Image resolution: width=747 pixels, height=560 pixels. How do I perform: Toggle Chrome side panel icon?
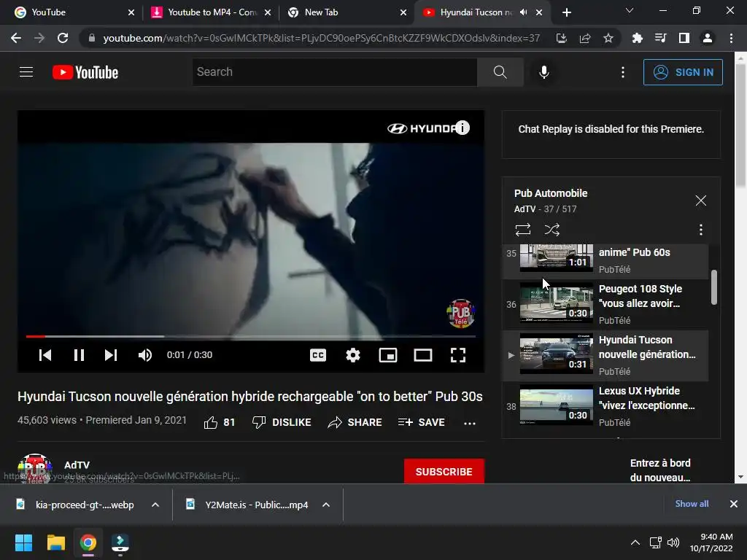[684, 38]
